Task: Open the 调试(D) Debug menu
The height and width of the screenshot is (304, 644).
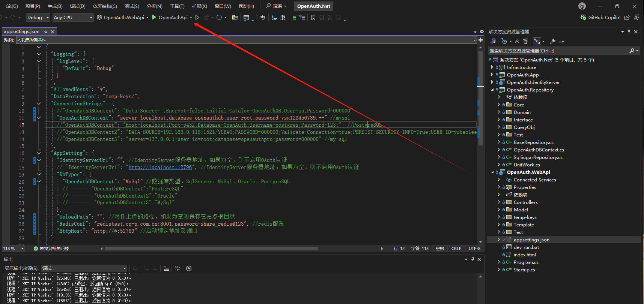Action: (x=78, y=6)
